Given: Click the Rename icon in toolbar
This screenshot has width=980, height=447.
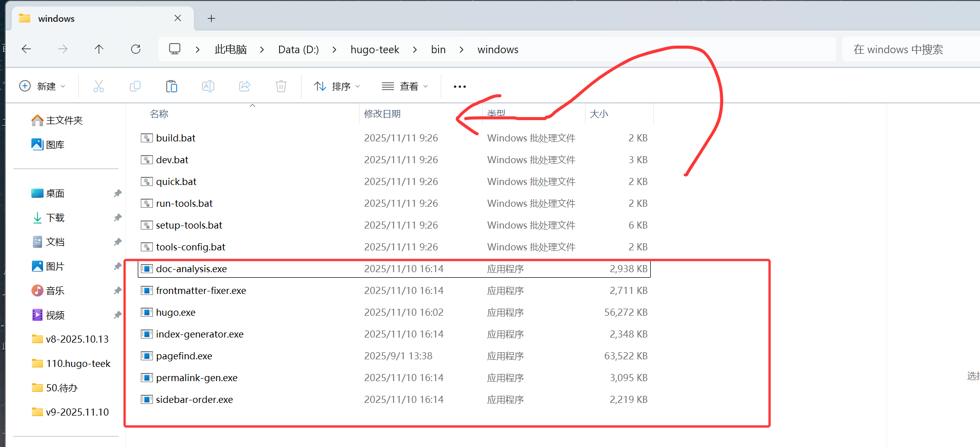Looking at the screenshot, I should 208,86.
